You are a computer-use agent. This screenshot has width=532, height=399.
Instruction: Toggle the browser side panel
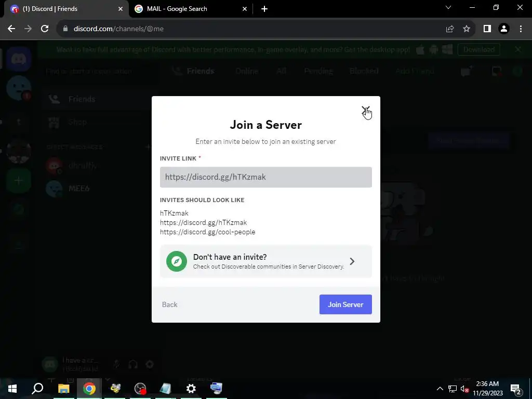(487, 29)
